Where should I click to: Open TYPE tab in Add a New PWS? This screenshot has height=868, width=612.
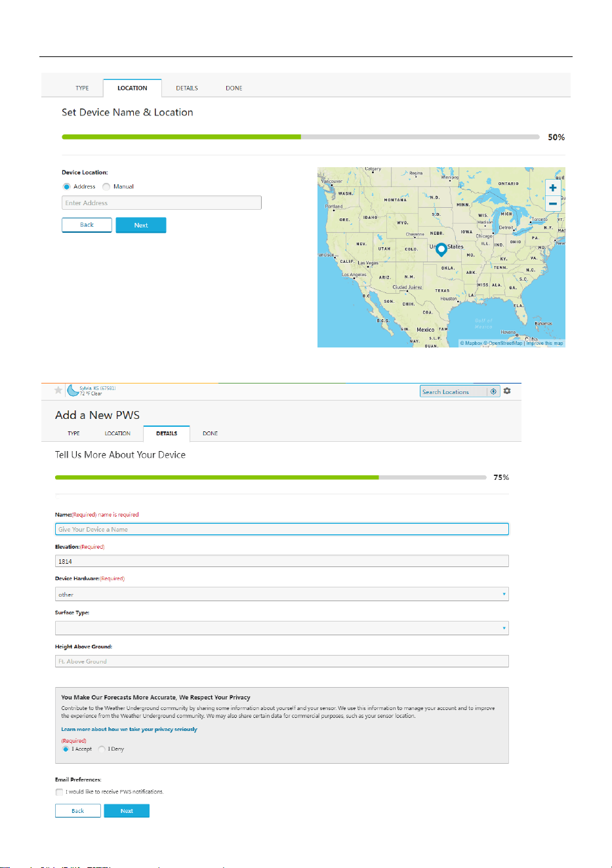tap(73, 433)
